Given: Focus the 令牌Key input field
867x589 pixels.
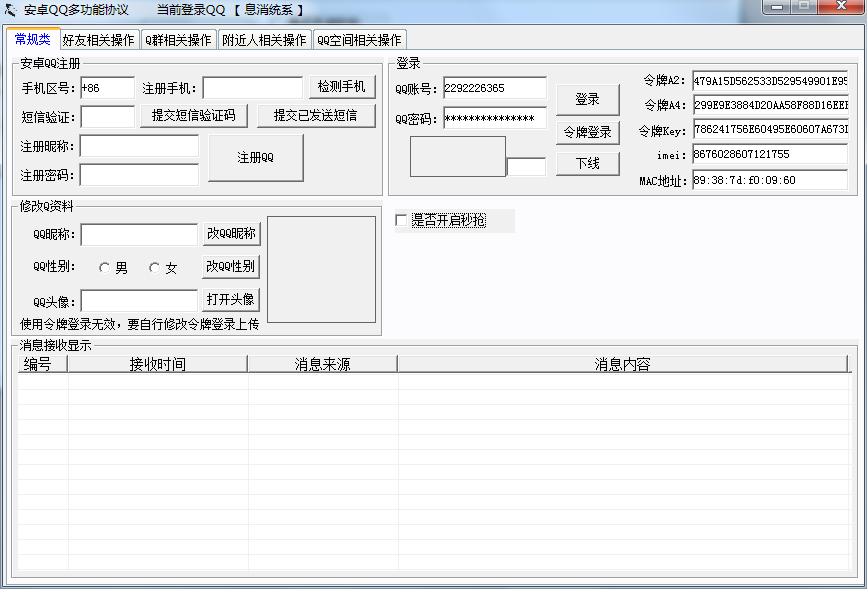Looking at the screenshot, I should point(770,129).
